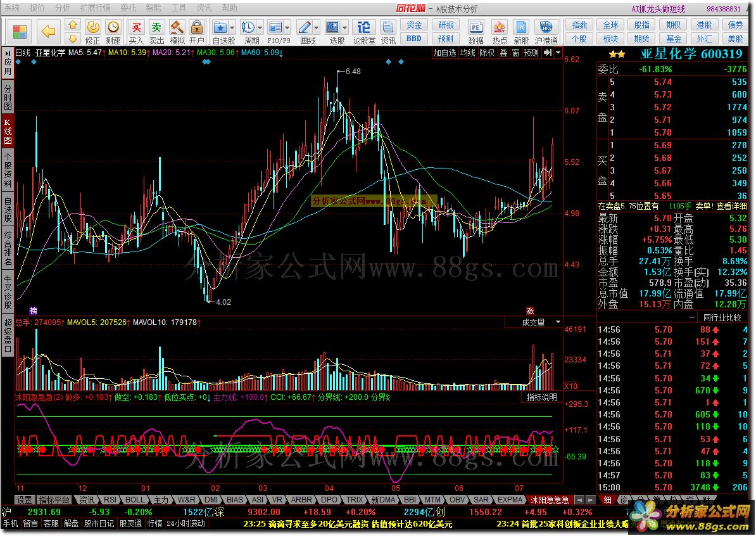This screenshot has height=536, width=756.
Task: Open the 报价 menu
Action: 37,8
